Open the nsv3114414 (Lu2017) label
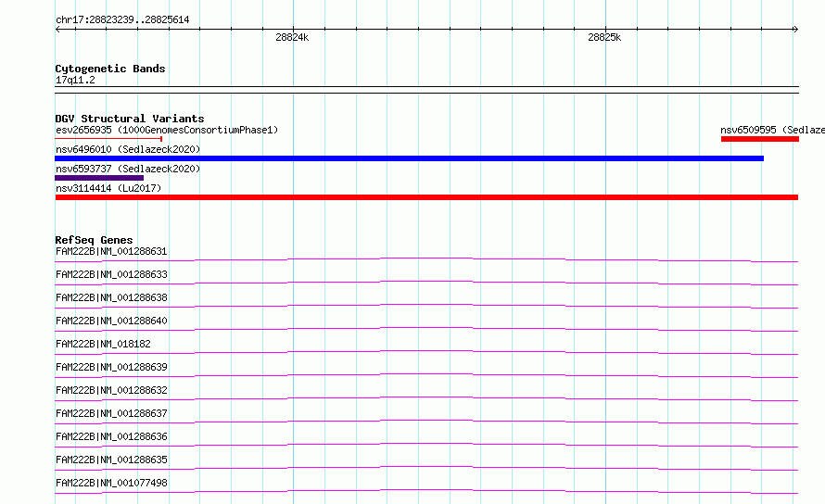Screen dimensions: 825x504 pos(108,188)
